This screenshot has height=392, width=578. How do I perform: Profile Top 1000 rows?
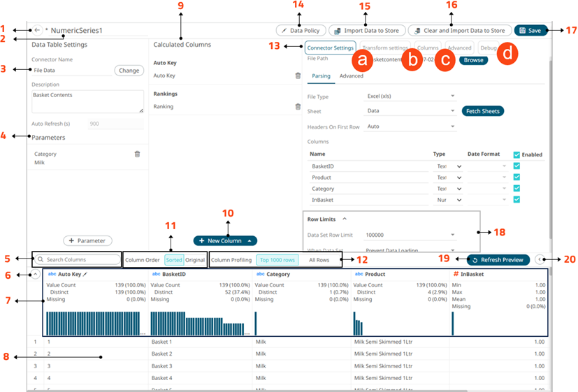(277, 260)
